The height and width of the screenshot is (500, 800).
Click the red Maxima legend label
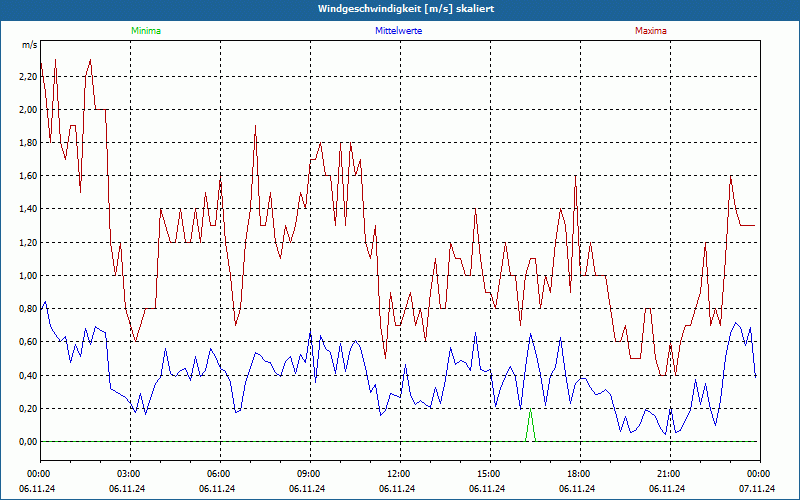click(x=651, y=31)
